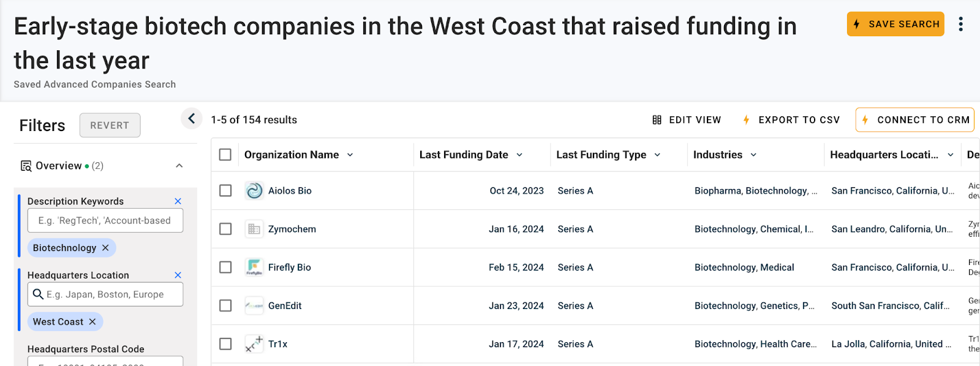Remove the West Coast location filter chip
This screenshot has width=980, height=366.
tap(92, 321)
